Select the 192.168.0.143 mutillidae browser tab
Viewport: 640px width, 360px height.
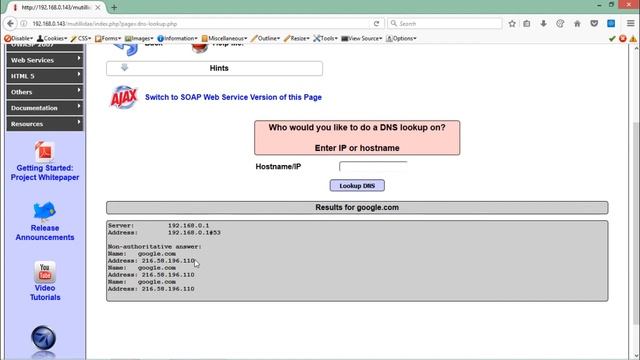[56, 7]
